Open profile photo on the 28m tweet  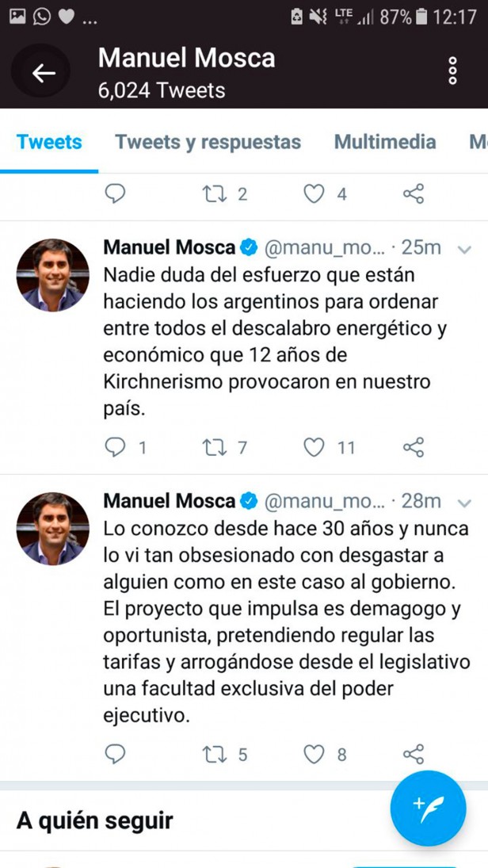(x=52, y=529)
